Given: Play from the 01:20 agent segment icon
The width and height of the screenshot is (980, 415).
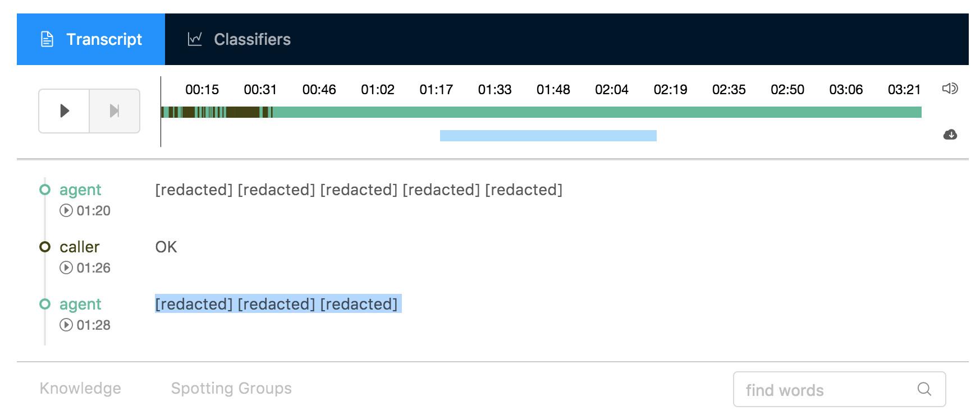Looking at the screenshot, I should [x=66, y=210].
